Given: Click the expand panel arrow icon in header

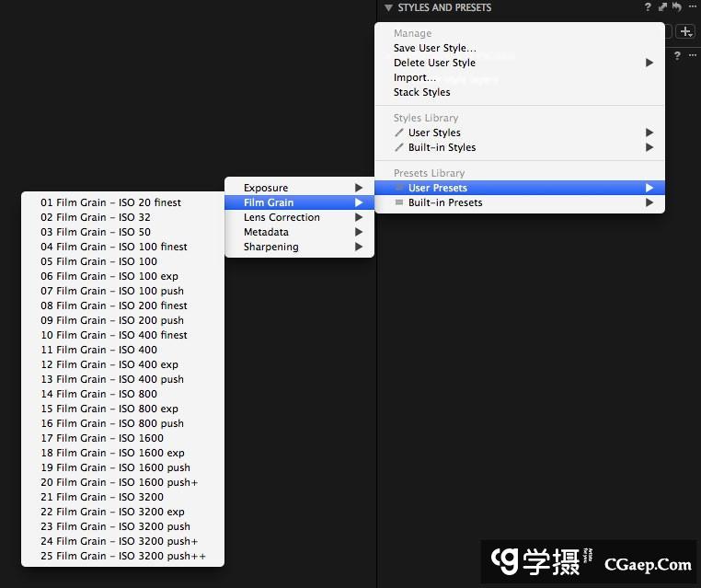Looking at the screenshot, I should click(x=662, y=7).
